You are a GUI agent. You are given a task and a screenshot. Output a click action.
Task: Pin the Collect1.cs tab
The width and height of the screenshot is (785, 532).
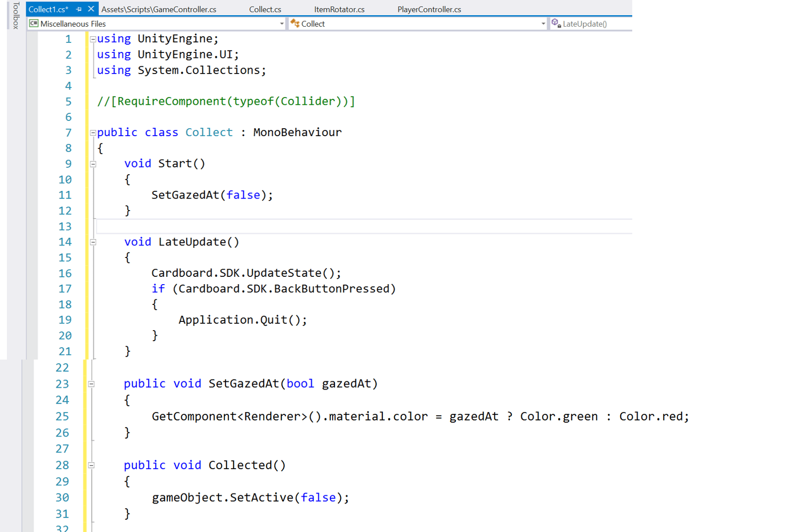point(79,9)
